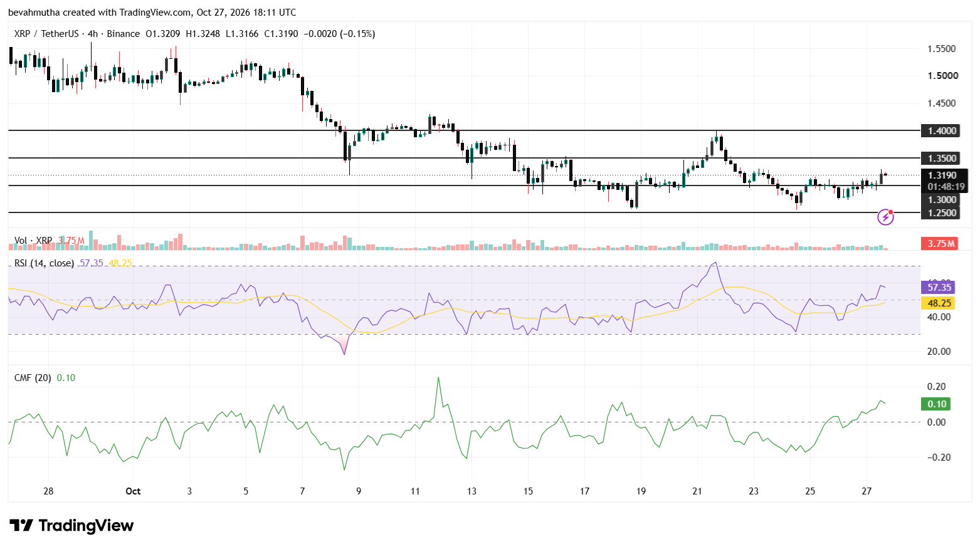Screen dimensions: 980x549
Task: Click the purple 57.35 RSI value tag
Action: [x=939, y=288]
